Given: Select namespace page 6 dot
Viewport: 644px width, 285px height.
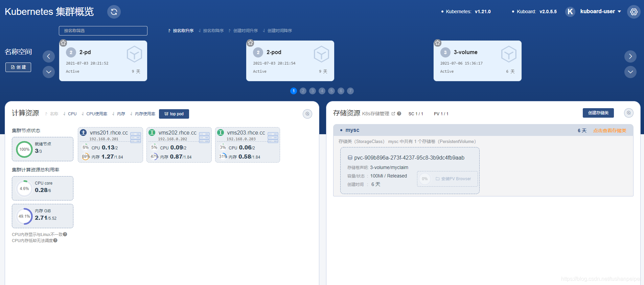Looking at the screenshot, I should [x=341, y=91].
